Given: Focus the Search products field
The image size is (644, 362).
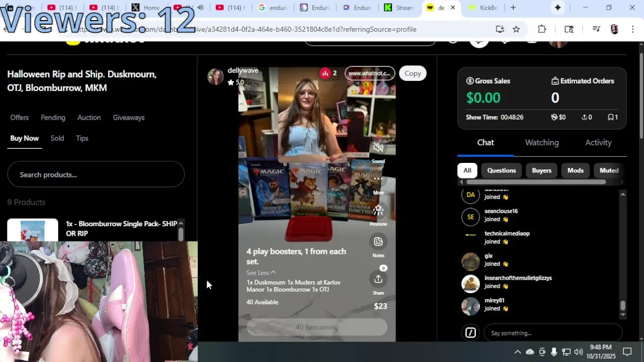Looking at the screenshot, I should pyautogui.click(x=96, y=174).
